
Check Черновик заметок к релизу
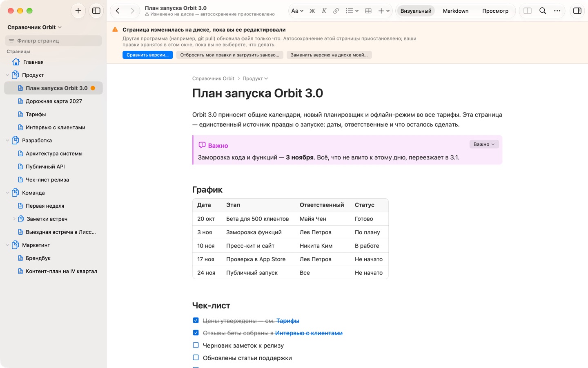[196, 345]
